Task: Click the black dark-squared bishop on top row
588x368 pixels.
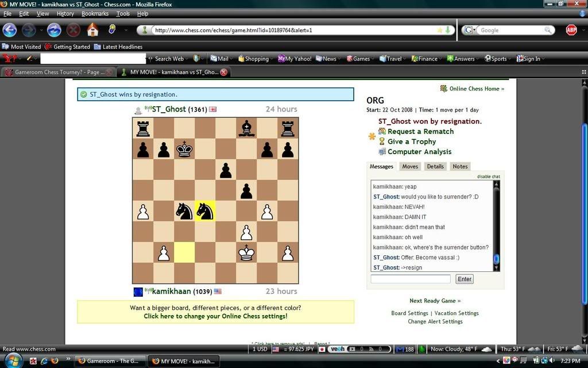Action: 246,128
